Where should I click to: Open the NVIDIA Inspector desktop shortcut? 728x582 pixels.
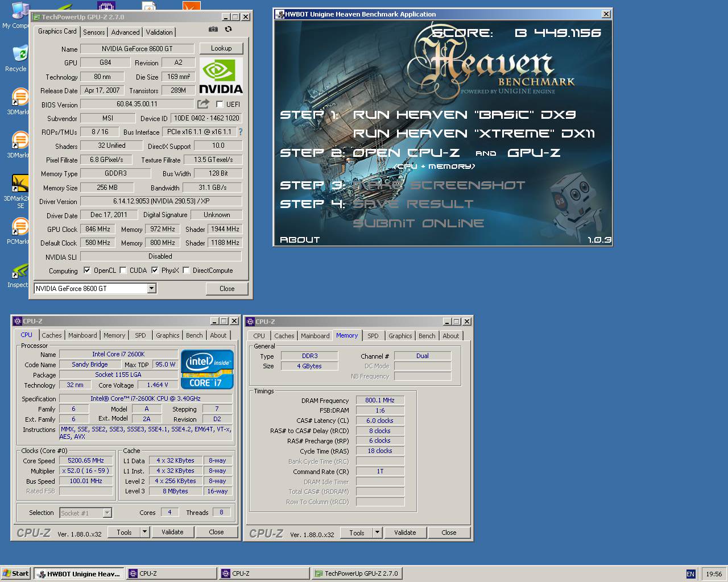tap(19, 275)
